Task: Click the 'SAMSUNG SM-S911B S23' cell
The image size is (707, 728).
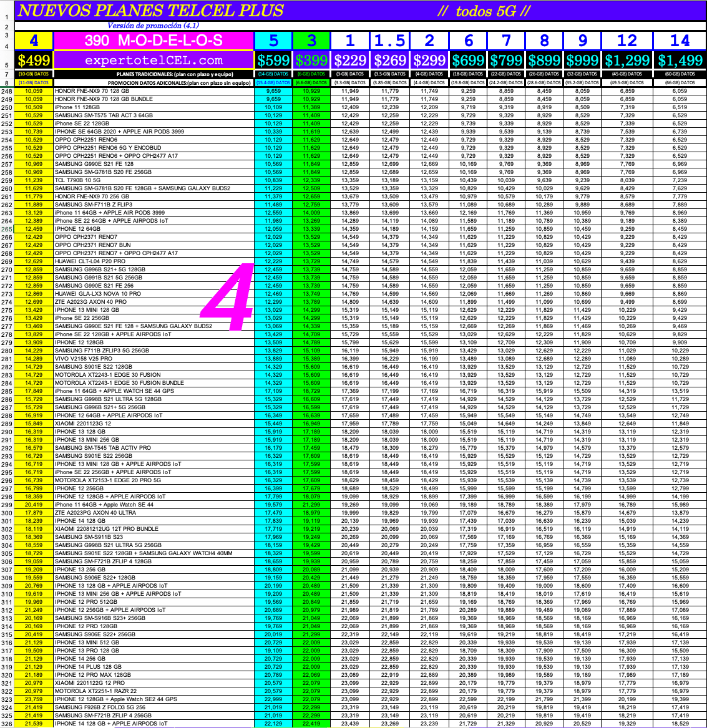Action: [x=154, y=537]
